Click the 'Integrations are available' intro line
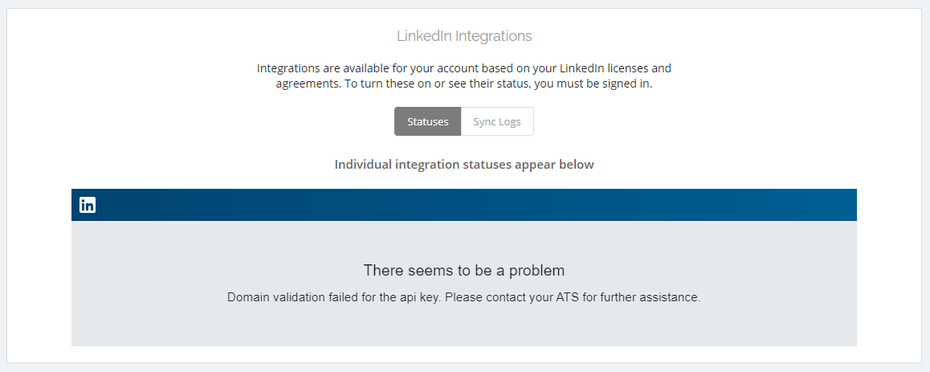The image size is (930, 372). tap(464, 68)
